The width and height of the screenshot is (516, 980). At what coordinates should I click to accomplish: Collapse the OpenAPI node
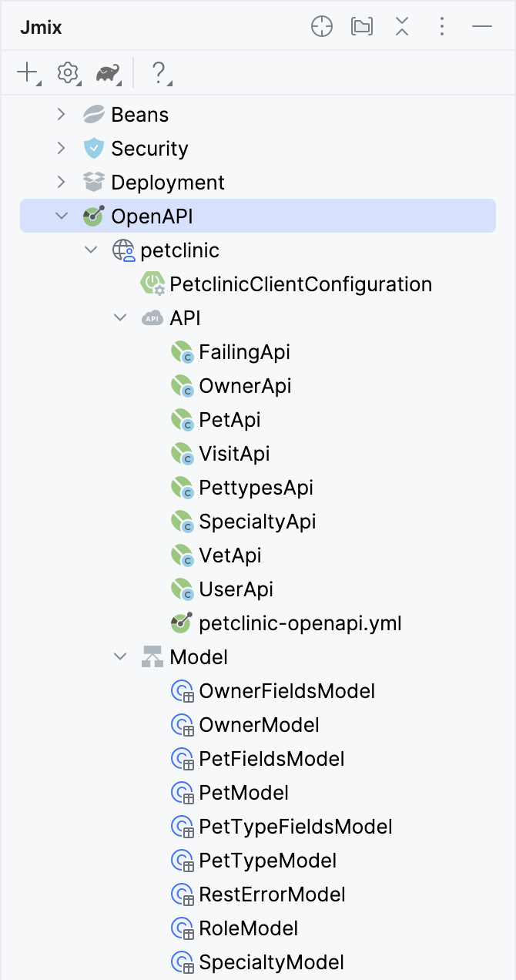pos(62,216)
